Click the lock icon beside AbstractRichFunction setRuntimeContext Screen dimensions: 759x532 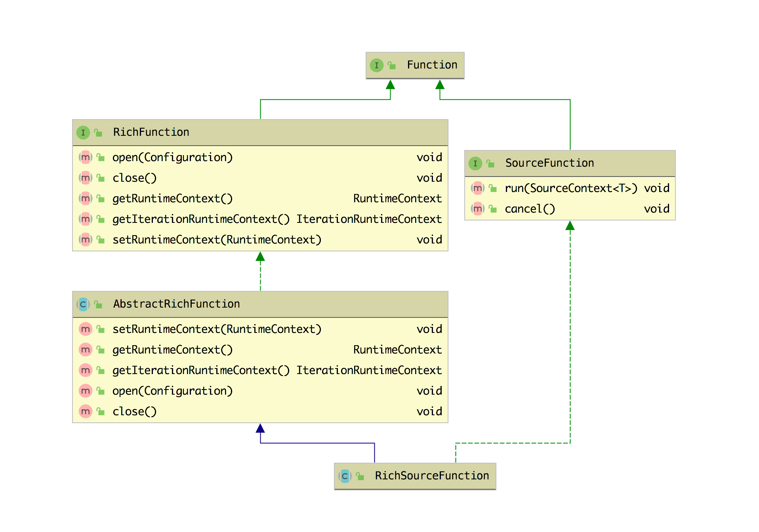pos(101,329)
